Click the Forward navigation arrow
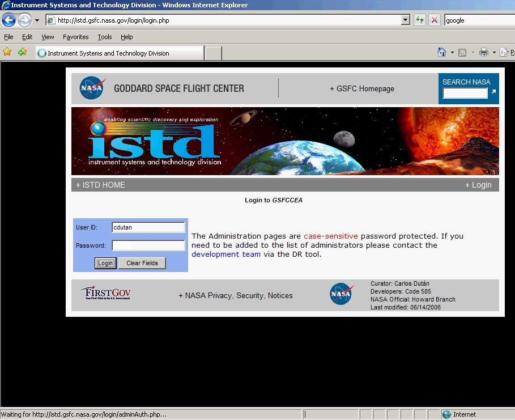Screen dimensions: 515x420 click(x=24, y=20)
